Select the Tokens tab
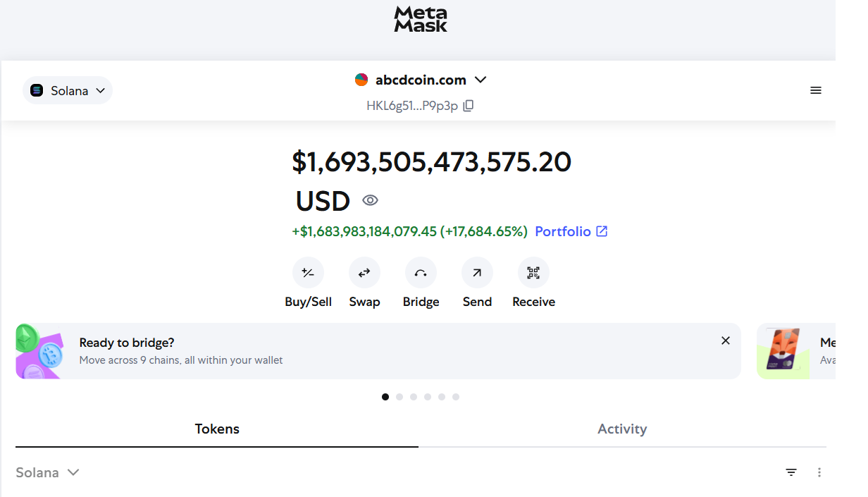868x497 pixels. pyautogui.click(x=217, y=429)
